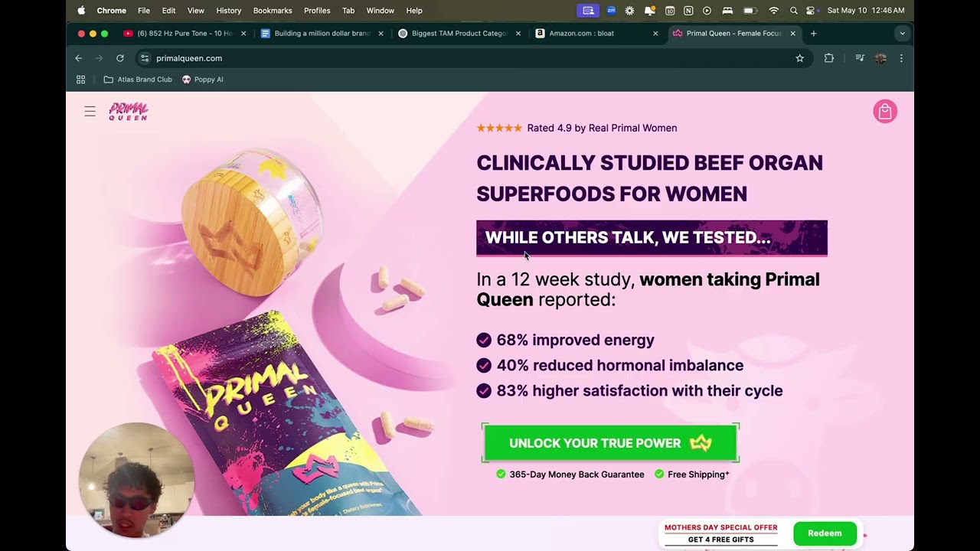
Task: Click the address bar showing primalqueen.com
Action: 473,58
